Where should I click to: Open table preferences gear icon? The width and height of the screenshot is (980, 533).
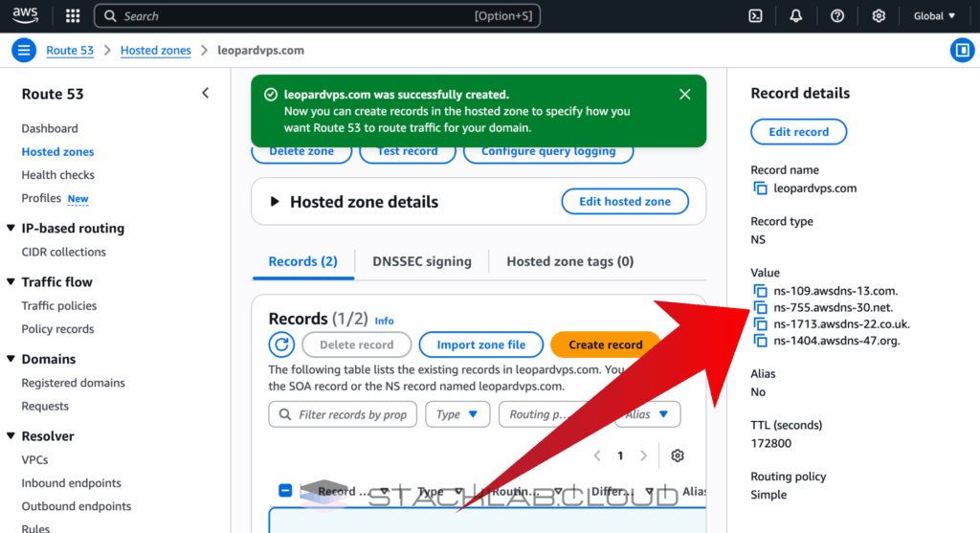click(x=678, y=455)
